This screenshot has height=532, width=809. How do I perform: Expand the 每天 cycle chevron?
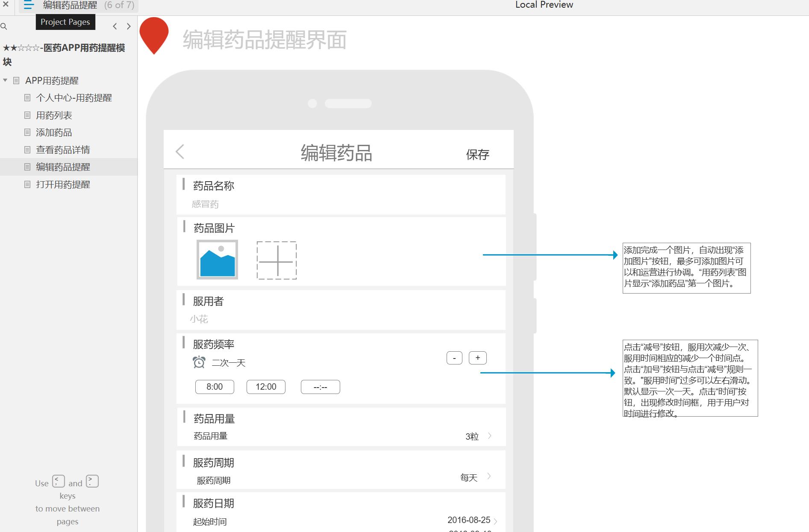(x=489, y=476)
